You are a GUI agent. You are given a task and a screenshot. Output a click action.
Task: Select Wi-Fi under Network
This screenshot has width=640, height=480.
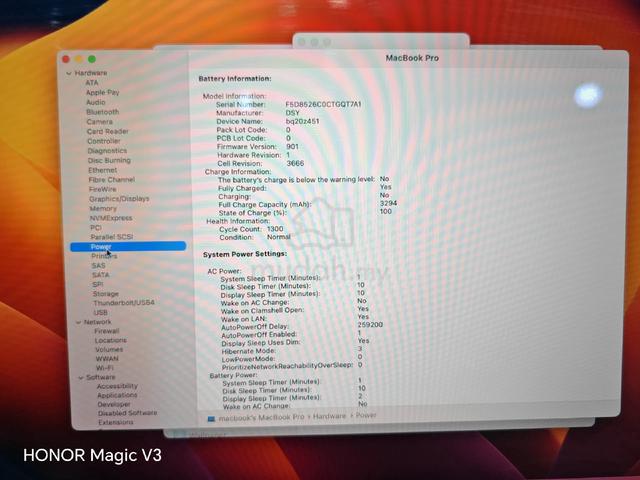(x=105, y=368)
